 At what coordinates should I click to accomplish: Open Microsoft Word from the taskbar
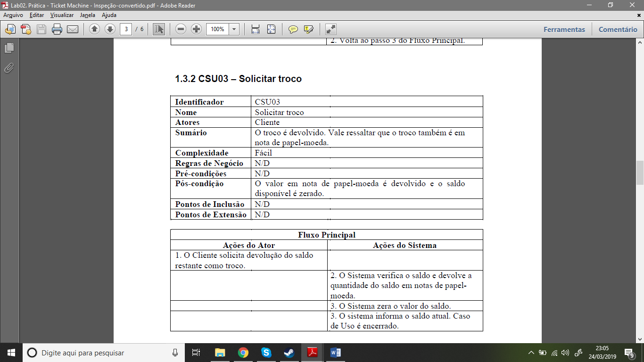(335, 353)
